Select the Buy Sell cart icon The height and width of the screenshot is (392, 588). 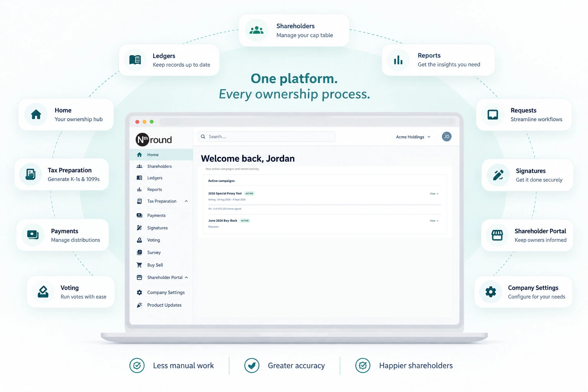click(x=139, y=265)
